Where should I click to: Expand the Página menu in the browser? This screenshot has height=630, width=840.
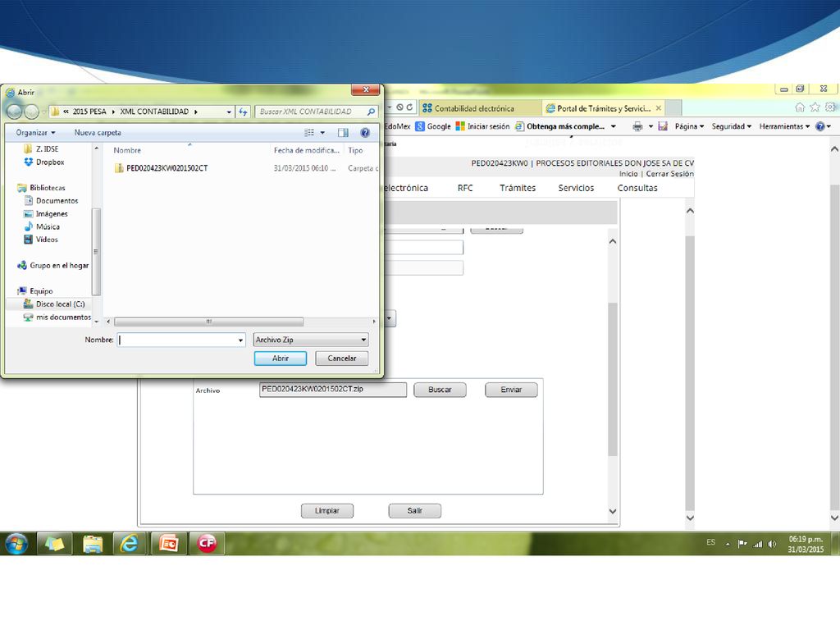tap(689, 126)
